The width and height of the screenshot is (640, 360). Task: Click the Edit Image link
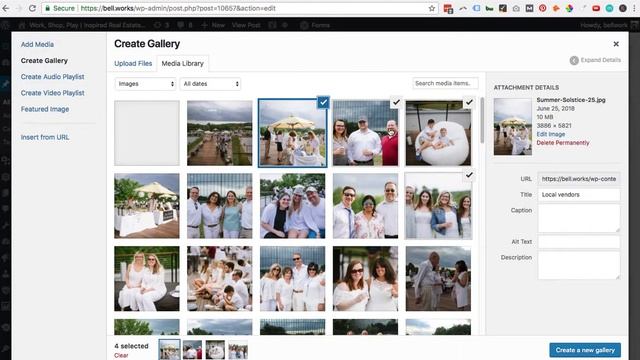[551, 134]
